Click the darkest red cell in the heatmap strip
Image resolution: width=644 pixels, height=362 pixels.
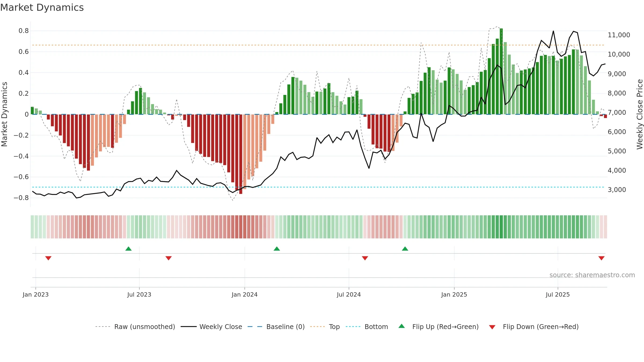click(241, 227)
